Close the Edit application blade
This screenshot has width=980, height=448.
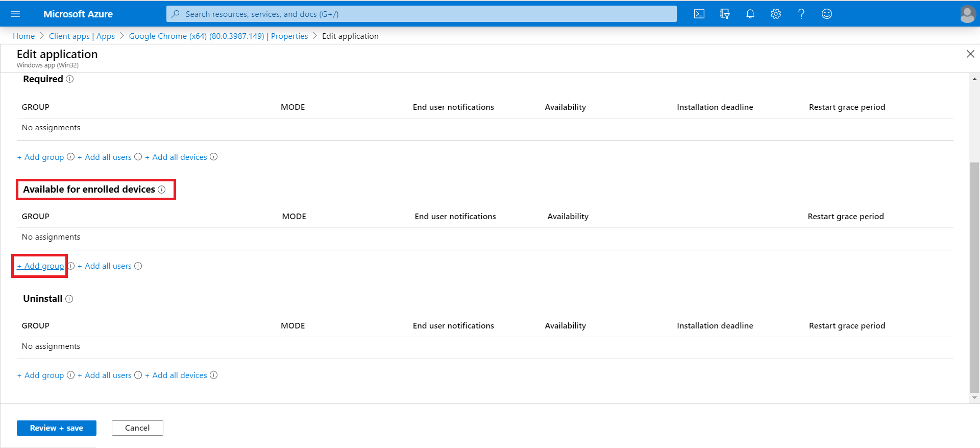970,54
